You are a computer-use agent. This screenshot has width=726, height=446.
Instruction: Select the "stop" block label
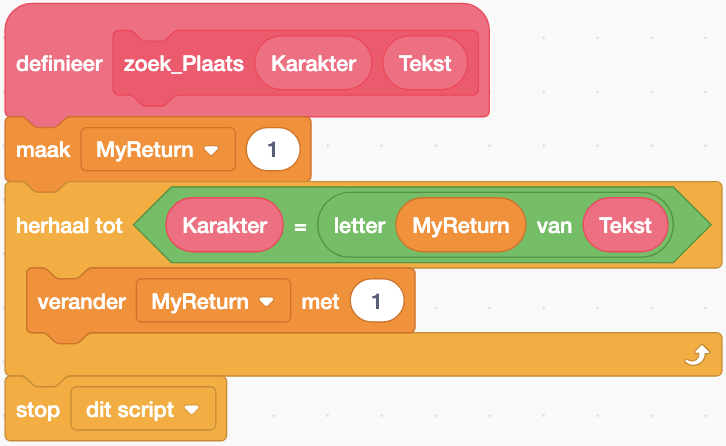[38, 410]
